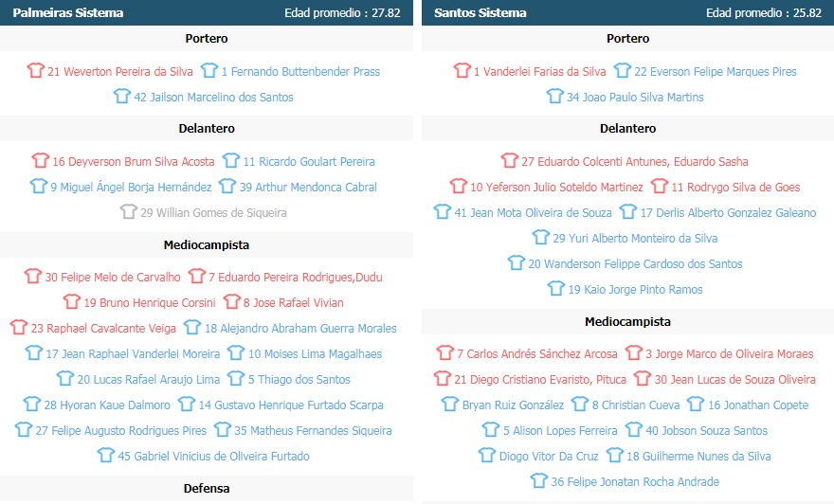Click blue jersey icon beside Kaio Jorge Pinto Ramos

click(556, 289)
